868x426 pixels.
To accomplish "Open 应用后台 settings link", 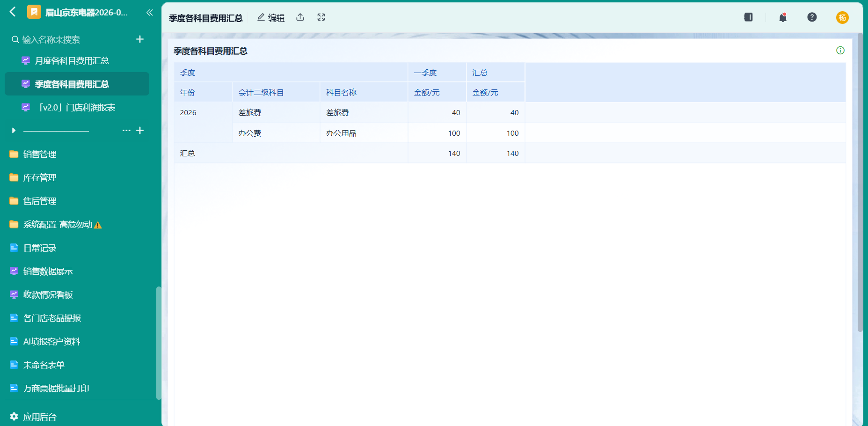I will point(40,417).
